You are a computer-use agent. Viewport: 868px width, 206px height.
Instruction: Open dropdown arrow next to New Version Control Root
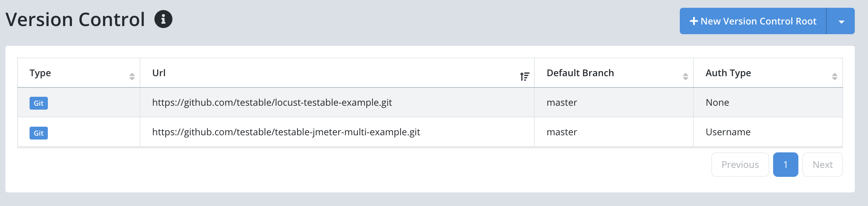pos(841,21)
